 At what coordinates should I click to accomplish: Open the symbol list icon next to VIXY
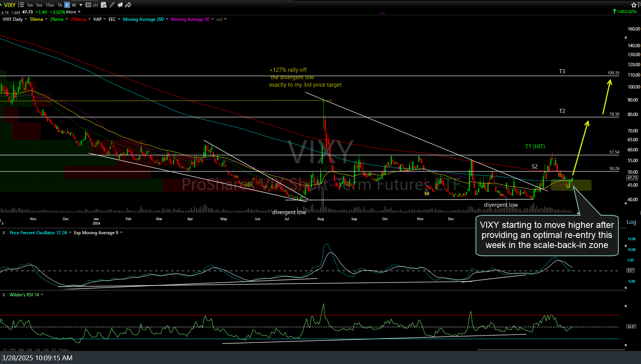[x=21, y=5]
